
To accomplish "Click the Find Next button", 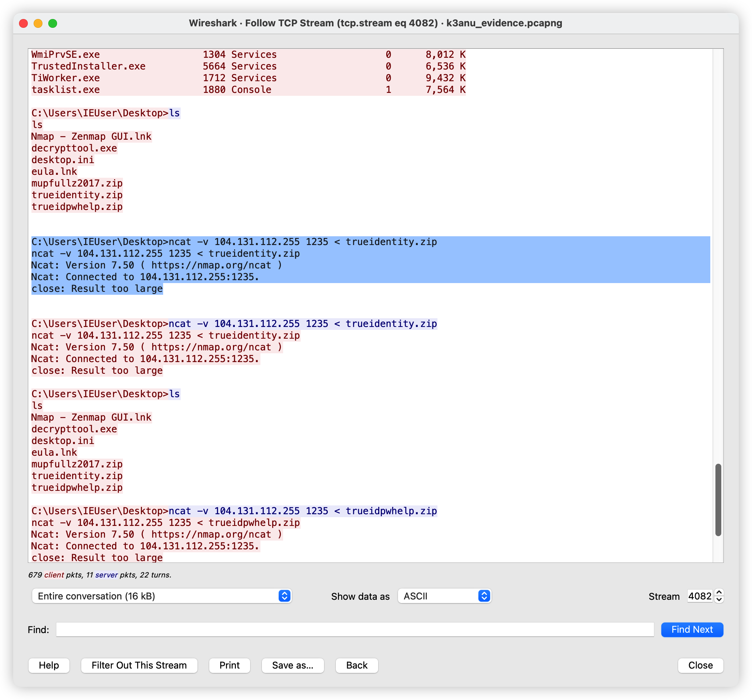I will coord(692,629).
